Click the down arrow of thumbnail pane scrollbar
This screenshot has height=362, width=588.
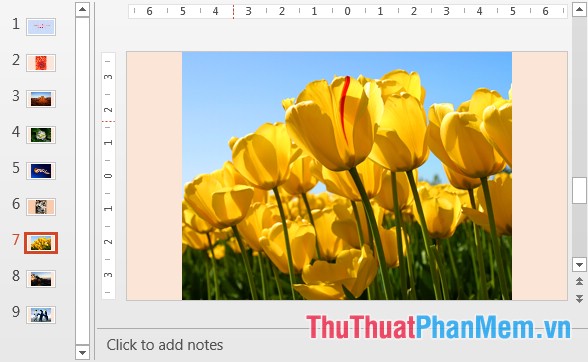coord(82,353)
